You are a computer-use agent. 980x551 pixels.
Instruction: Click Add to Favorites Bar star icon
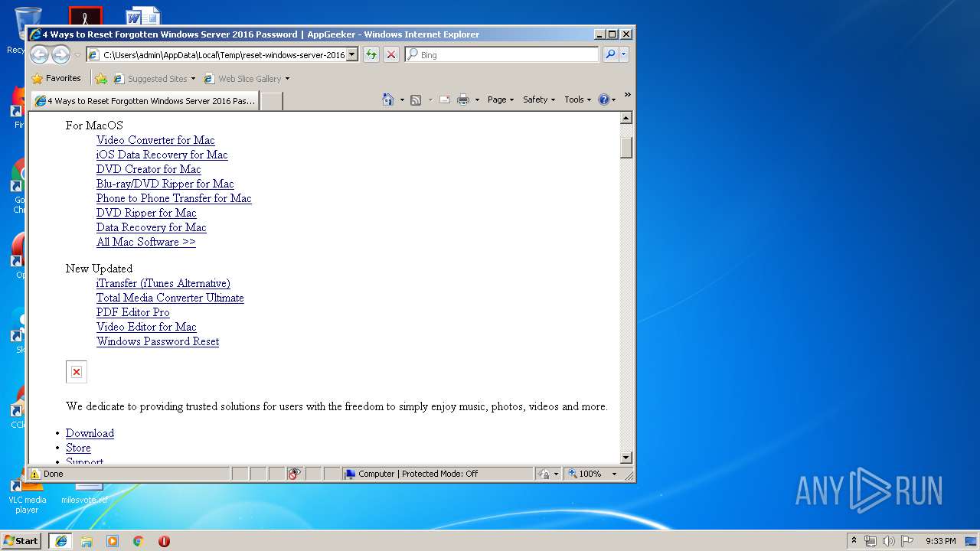point(101,78)
